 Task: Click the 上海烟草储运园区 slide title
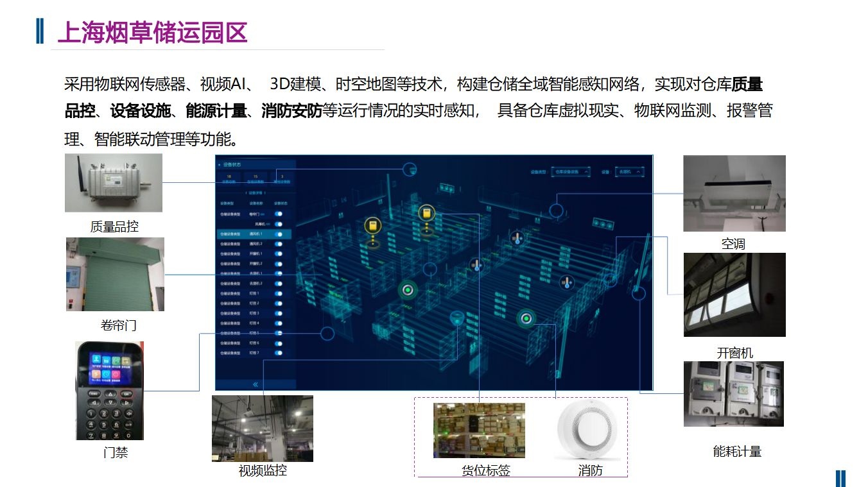click(x=152, y=32)
